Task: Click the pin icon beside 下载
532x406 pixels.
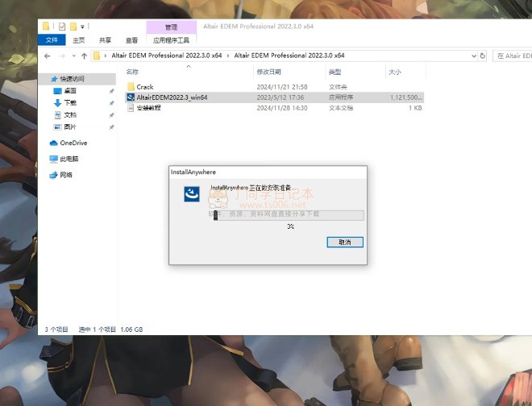Action: point(111,103)
